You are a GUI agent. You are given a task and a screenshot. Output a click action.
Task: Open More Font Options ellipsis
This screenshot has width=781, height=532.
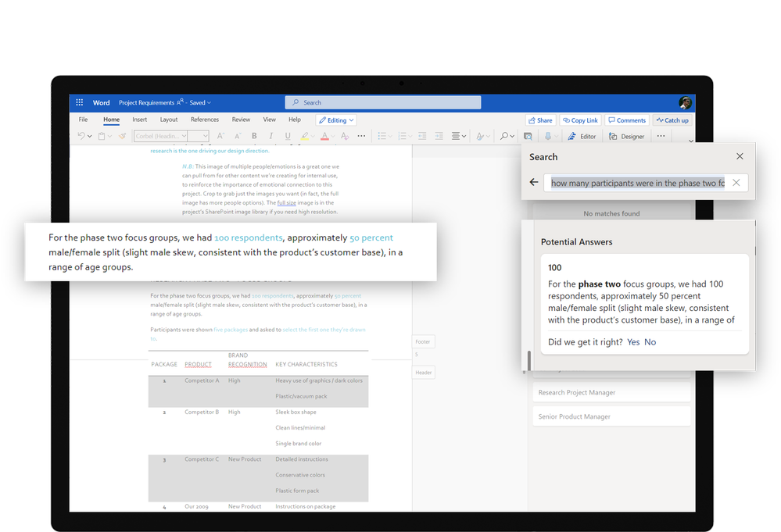click(362, 136)
